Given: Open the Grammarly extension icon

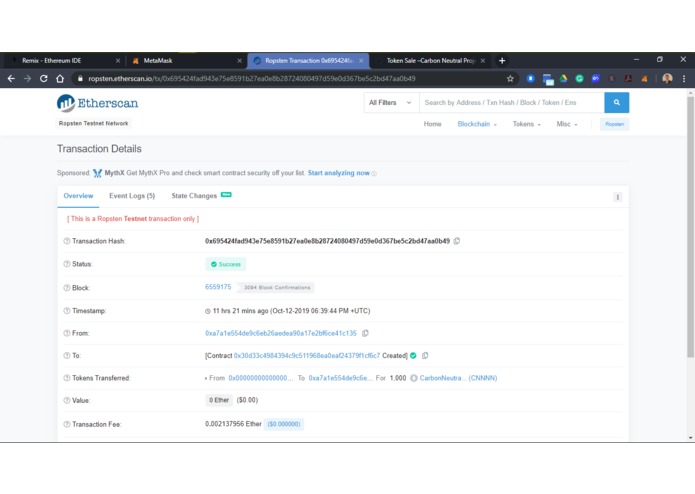Looking at the screenshot, I should click(x=579, y=78).
